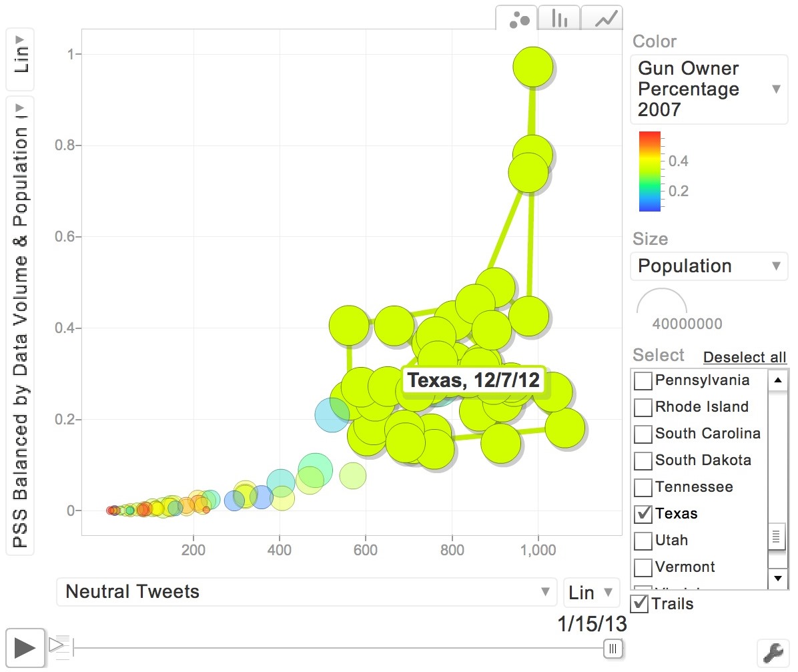Screen dimensions: 798x672
Task: Click the Deselect all link
Action: pos(745,358)
